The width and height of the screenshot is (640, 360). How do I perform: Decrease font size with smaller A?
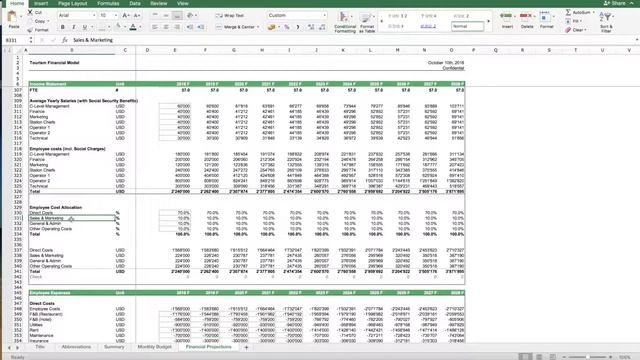pyautogui.click(x=137, y=15)
